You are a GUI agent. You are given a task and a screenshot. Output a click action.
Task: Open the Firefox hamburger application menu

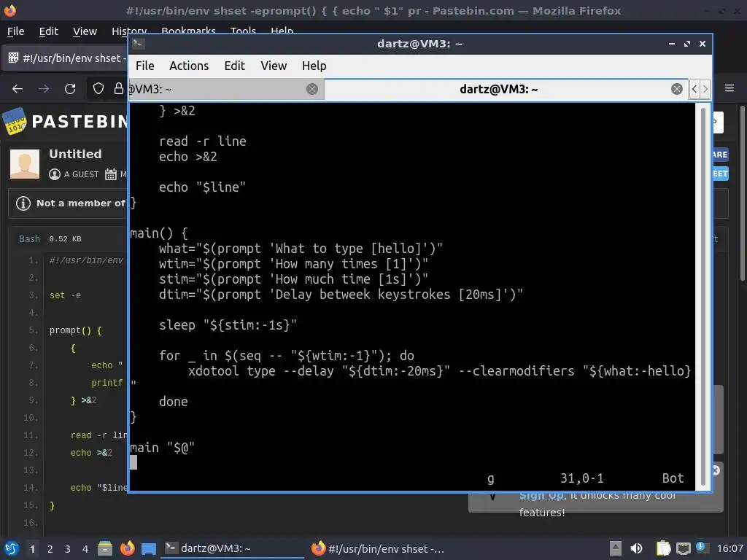click(729, 88)
